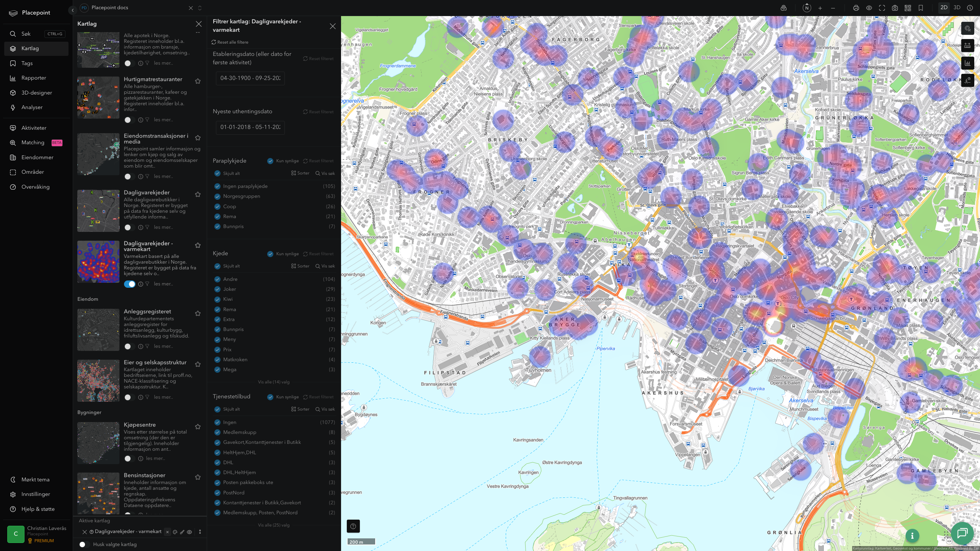
Task: Open the color palette for Dagligvarekjeder - varmekart
Action: tap(175, 532)
